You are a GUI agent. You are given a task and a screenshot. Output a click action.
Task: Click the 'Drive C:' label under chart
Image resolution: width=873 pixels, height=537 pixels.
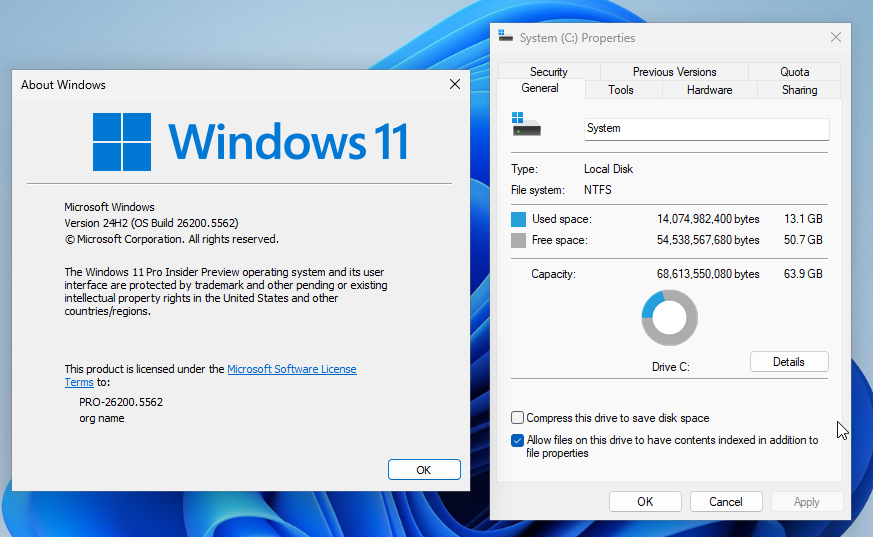670,367
